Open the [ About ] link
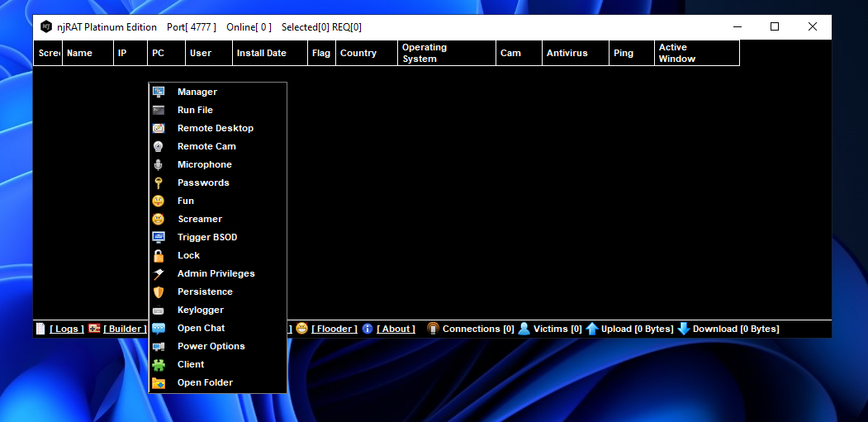This screenshot has height=422, width=868. point(396,329)
